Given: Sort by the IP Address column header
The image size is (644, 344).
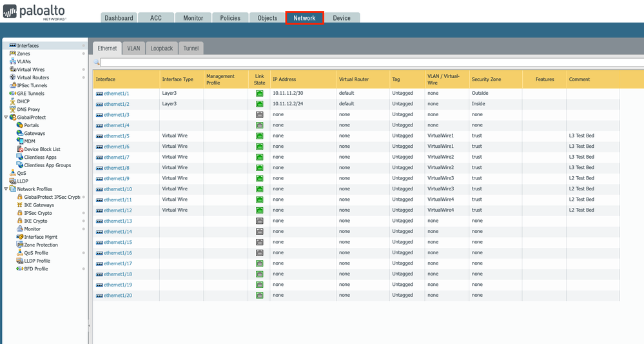Looking at the screenshot, I should click(284, 79).
